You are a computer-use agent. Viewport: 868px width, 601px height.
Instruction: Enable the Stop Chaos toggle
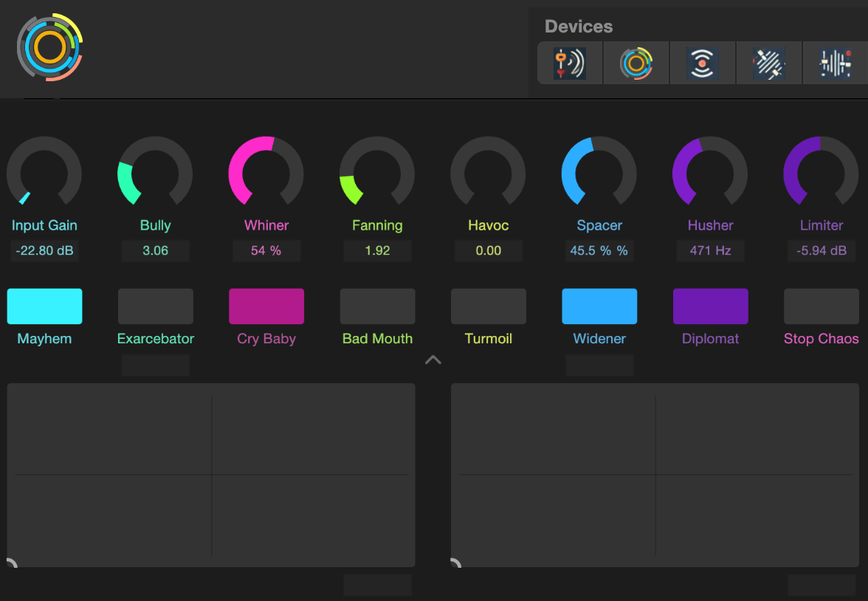pos(821,306)
